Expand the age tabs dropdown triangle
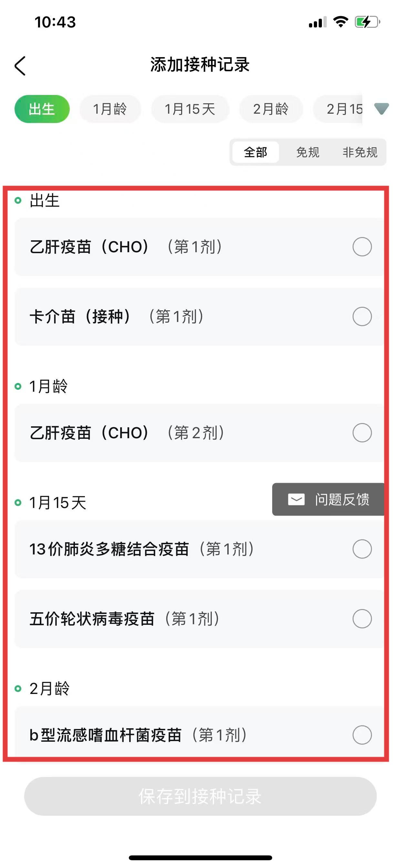401x868 pixels. tap(381, 108)
